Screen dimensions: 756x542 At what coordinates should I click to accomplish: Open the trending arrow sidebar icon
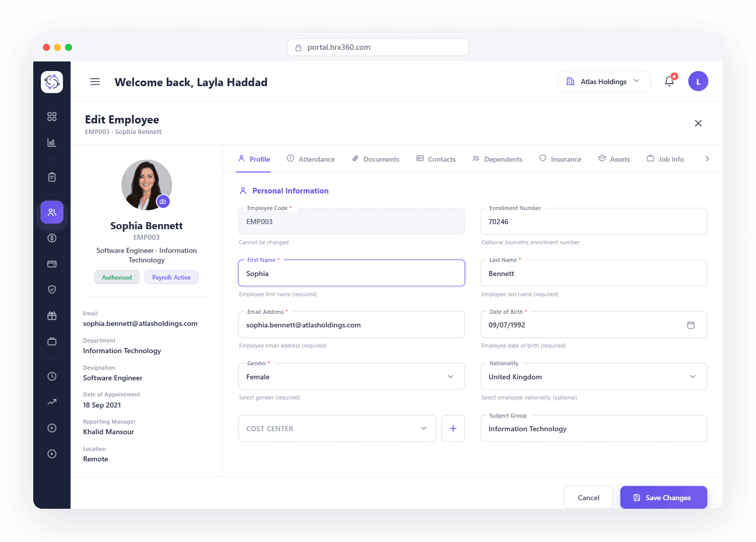[x=52, y=402]
